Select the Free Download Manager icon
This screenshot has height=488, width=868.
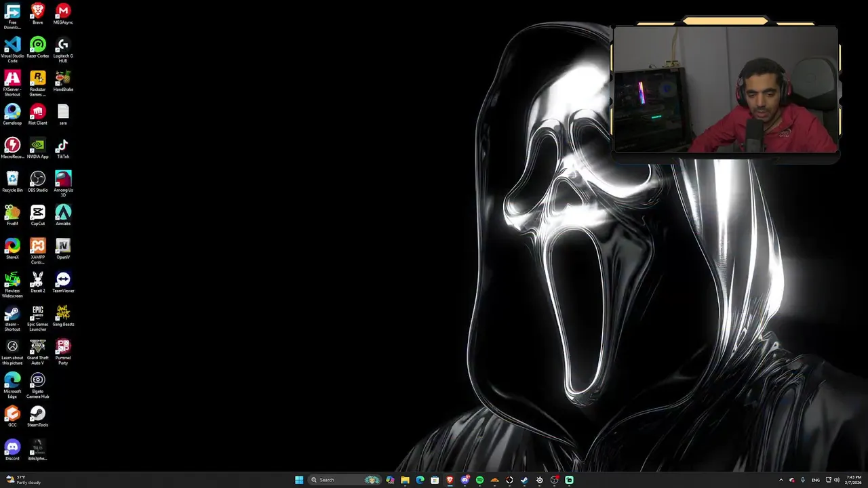[x=12, y=16]
